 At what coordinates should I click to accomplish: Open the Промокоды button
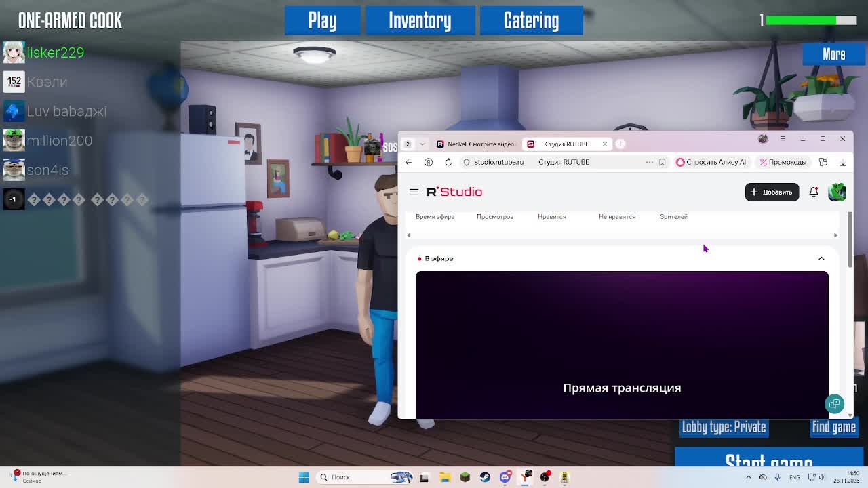(783, 162)
